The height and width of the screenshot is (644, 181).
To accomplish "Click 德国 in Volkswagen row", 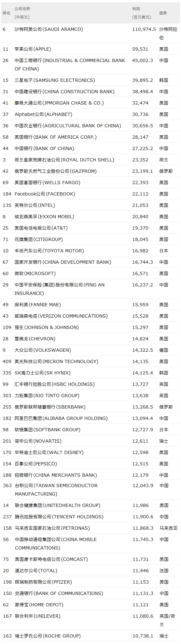I will tap(164, 350).
